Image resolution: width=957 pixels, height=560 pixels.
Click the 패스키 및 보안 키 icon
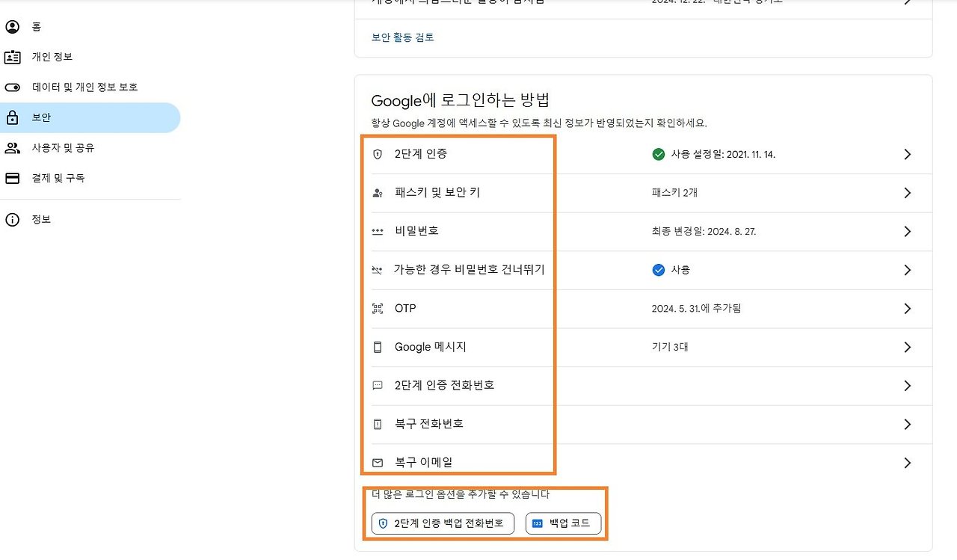point(378,193)
